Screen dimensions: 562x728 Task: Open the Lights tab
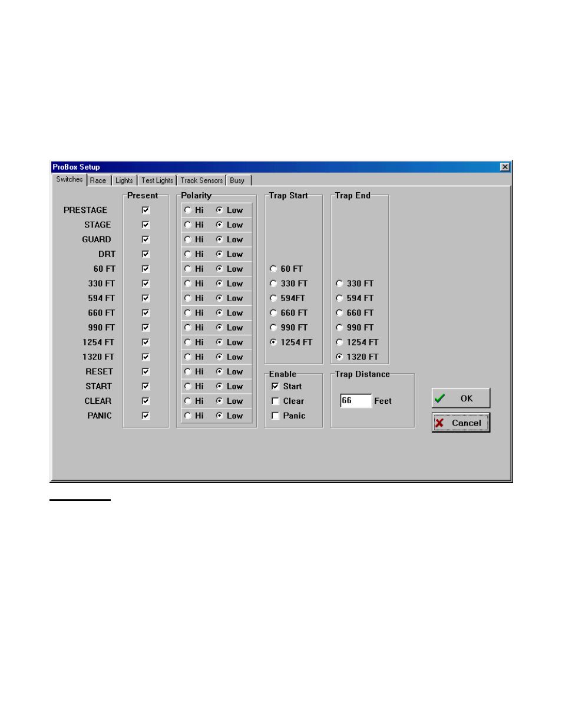tap(124, 180)
